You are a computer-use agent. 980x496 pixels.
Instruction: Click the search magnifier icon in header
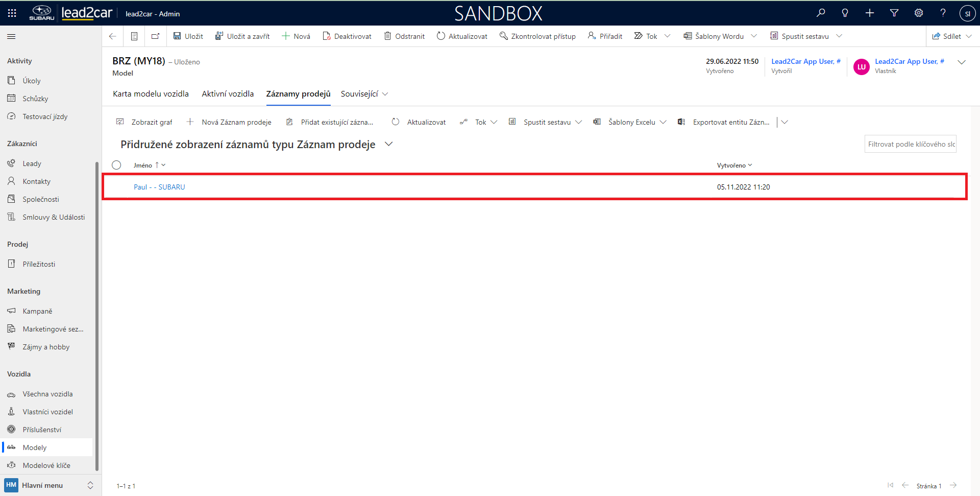[820, 13]
